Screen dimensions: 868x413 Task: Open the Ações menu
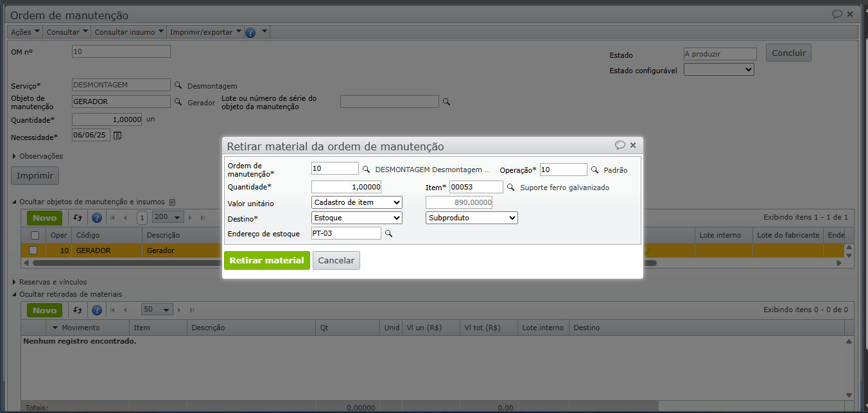point(25,32)
